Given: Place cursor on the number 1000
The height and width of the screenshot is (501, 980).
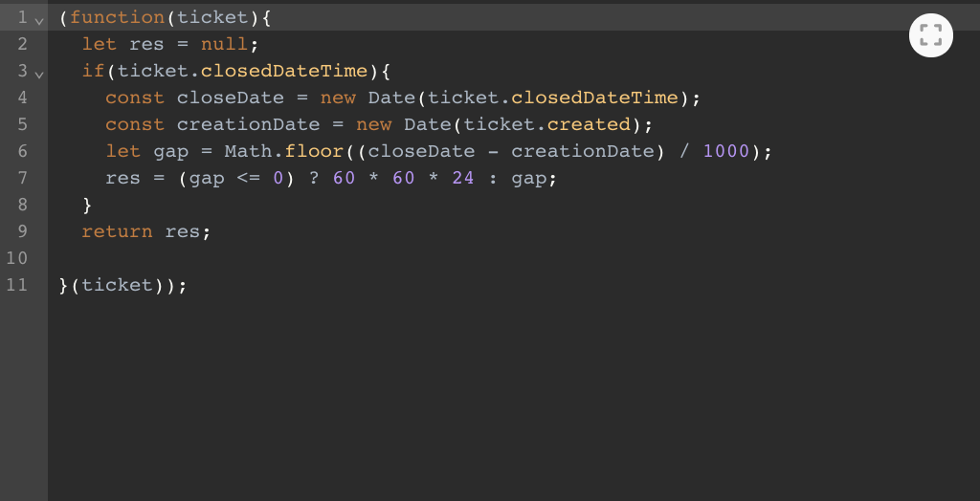Looking at the screenshot, I should tap(726, 152).
